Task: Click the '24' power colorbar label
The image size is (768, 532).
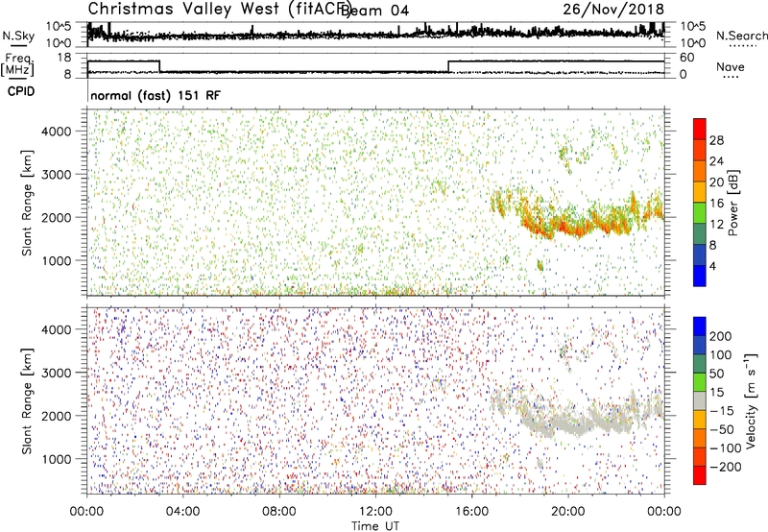Action: point(716,161)
